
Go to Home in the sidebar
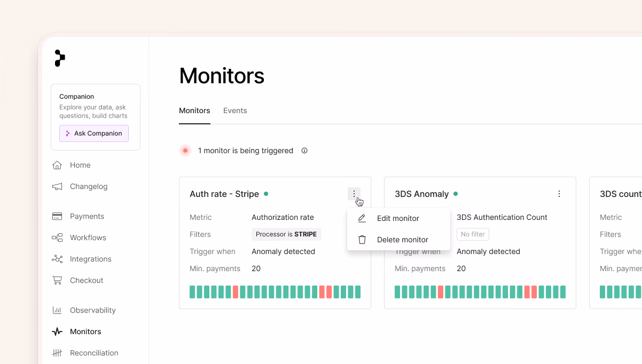coord(80,165)
